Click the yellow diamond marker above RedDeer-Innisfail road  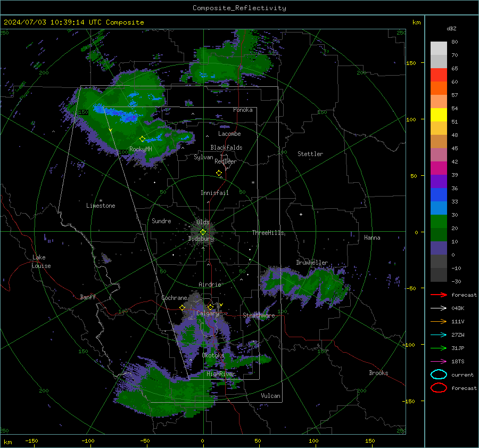219,173
